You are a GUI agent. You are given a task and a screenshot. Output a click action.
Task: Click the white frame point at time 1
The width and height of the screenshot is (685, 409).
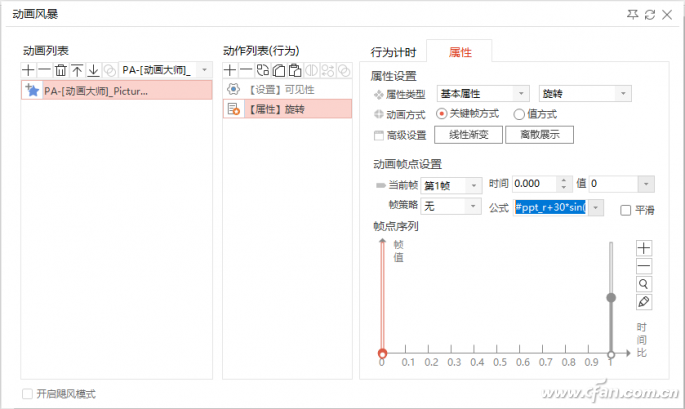point(611,354)
